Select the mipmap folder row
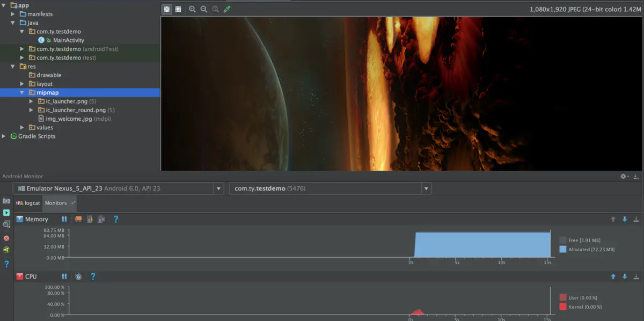644x321 pixels. coord(80,92)
